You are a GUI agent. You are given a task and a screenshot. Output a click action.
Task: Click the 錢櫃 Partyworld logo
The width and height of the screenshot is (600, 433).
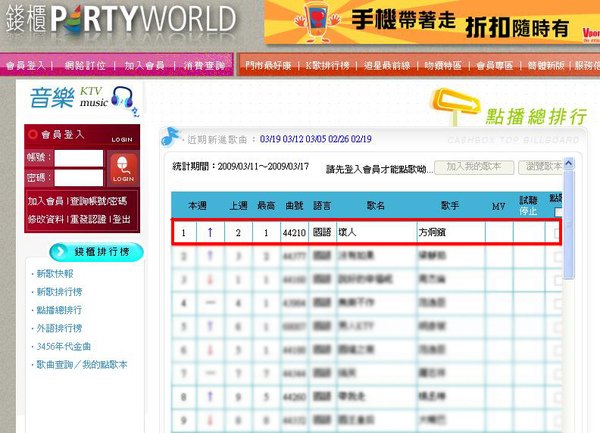(121, 21)
